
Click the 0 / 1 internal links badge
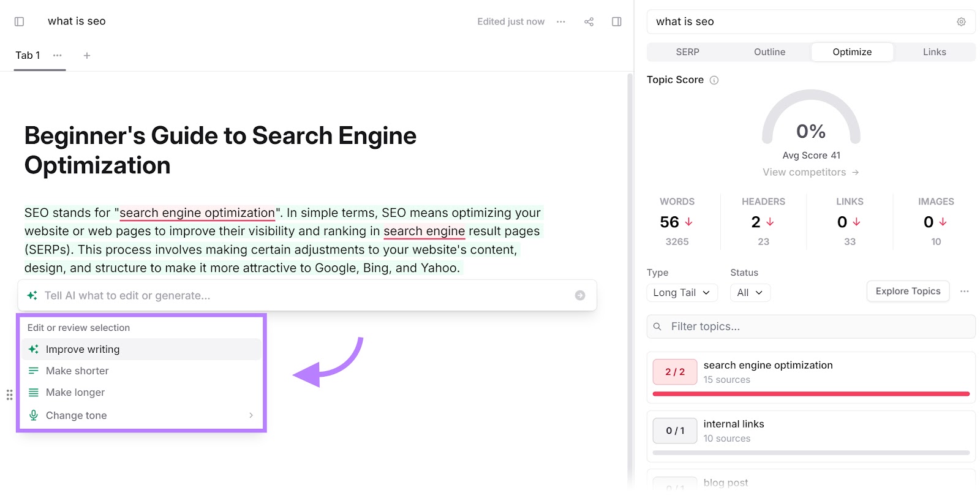pyautogui.click(x=675, y=431)
